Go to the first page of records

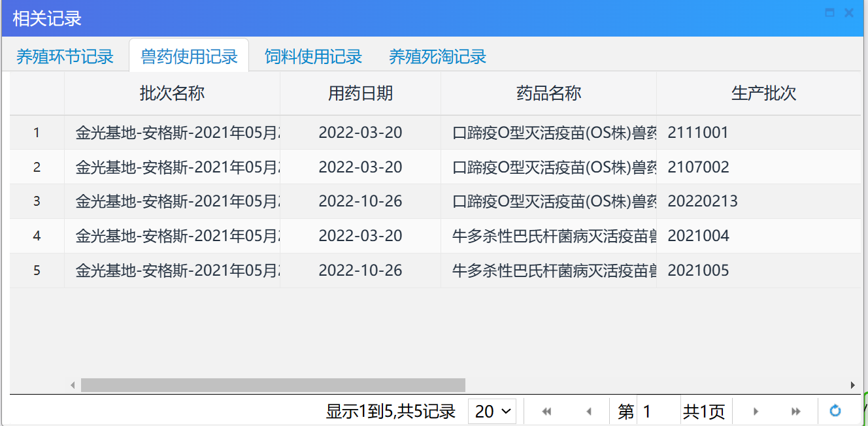pyautogui.click(x=547, y=411)
